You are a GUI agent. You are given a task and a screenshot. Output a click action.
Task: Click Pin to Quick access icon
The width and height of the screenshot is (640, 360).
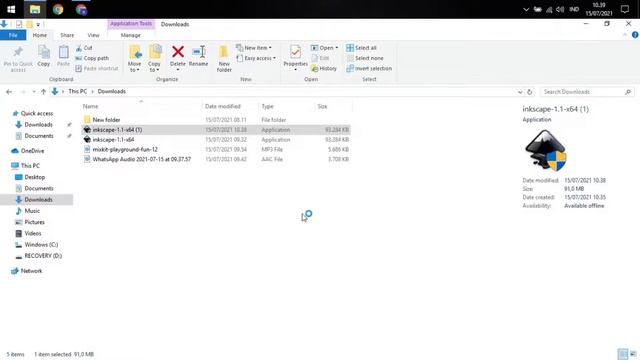click(18, 52)
